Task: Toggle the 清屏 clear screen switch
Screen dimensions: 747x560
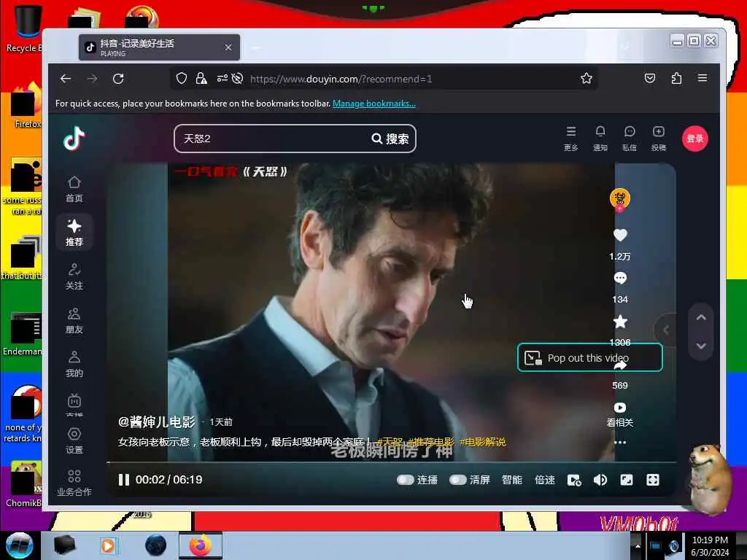Action: coord(458,480)
